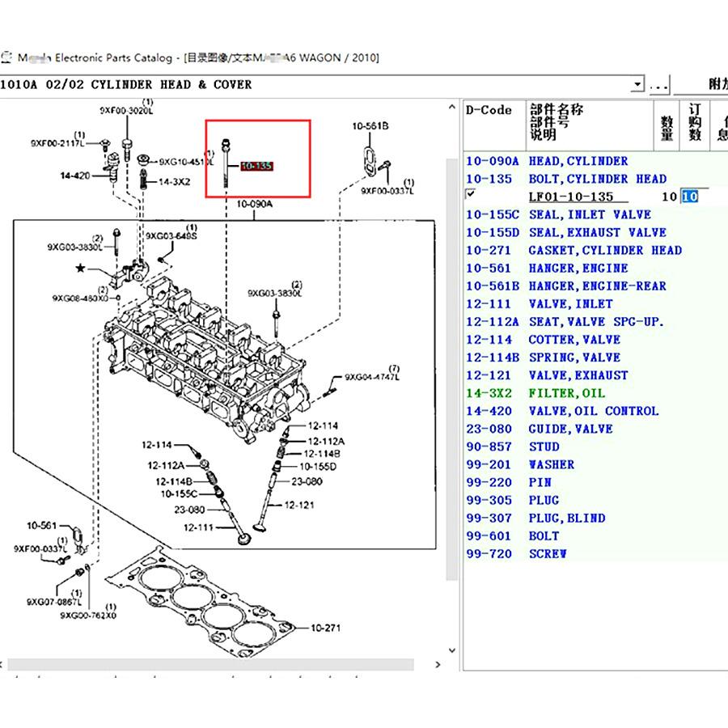Click the diagram's horizontal scrollbar
728x728 pixels.
point(210,664)
